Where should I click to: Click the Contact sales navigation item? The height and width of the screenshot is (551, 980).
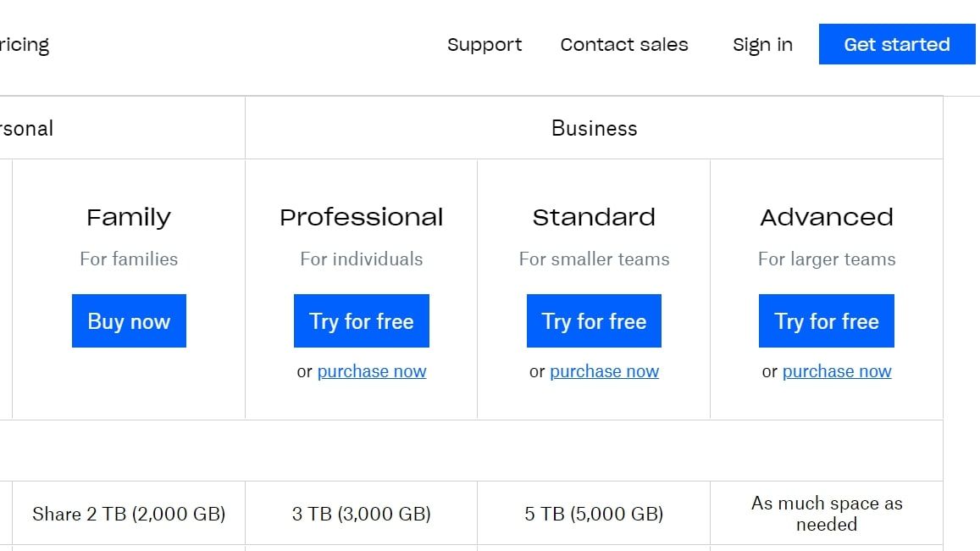(623, 44)
